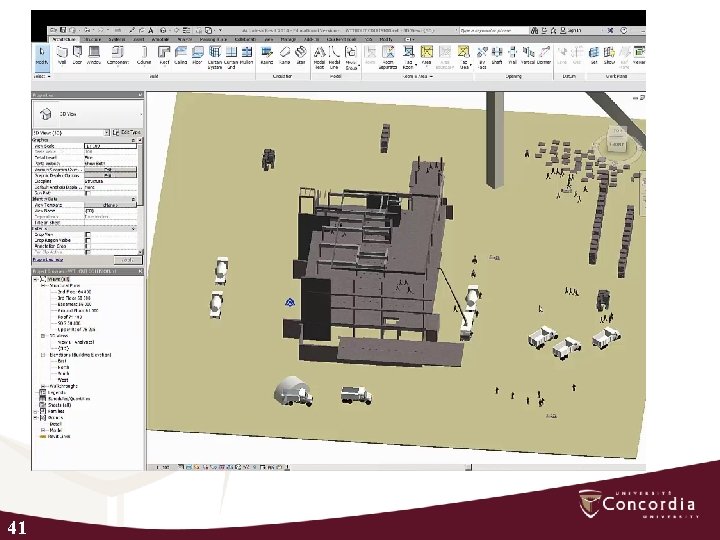Close the Project Browser panel
The width and height of the screenshot is (720, 540).
[140, 271]
